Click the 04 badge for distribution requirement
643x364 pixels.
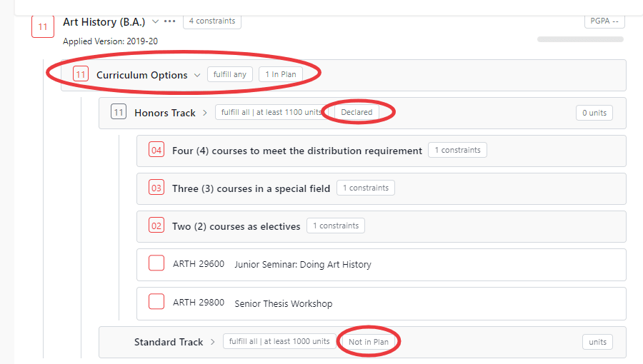[156, 151]
